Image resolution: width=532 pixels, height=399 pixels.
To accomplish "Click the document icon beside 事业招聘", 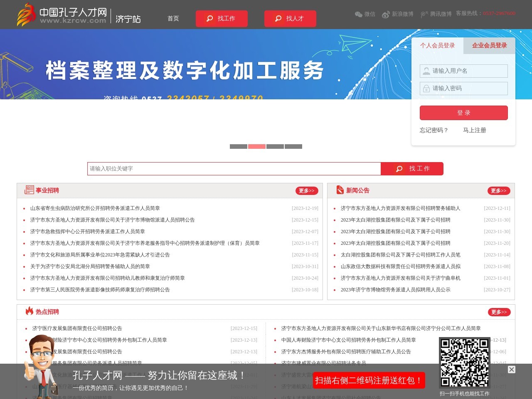I will point(29,190).
